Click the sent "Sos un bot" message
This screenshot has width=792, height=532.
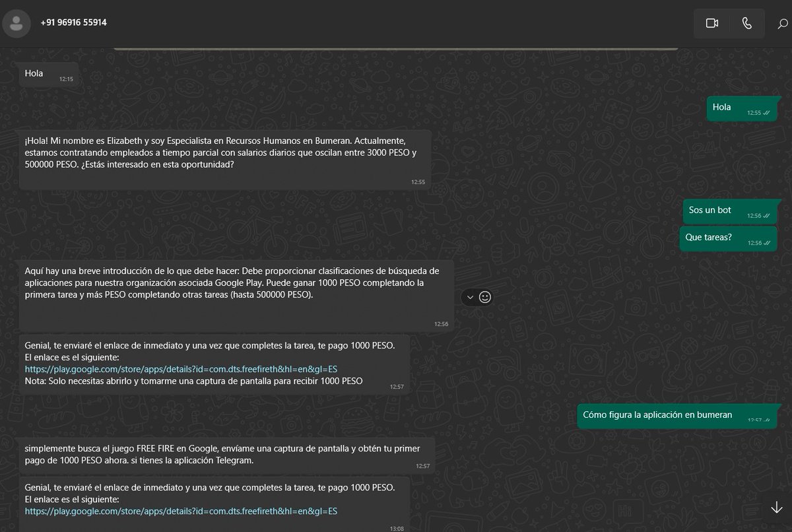(x=730, y=211)
